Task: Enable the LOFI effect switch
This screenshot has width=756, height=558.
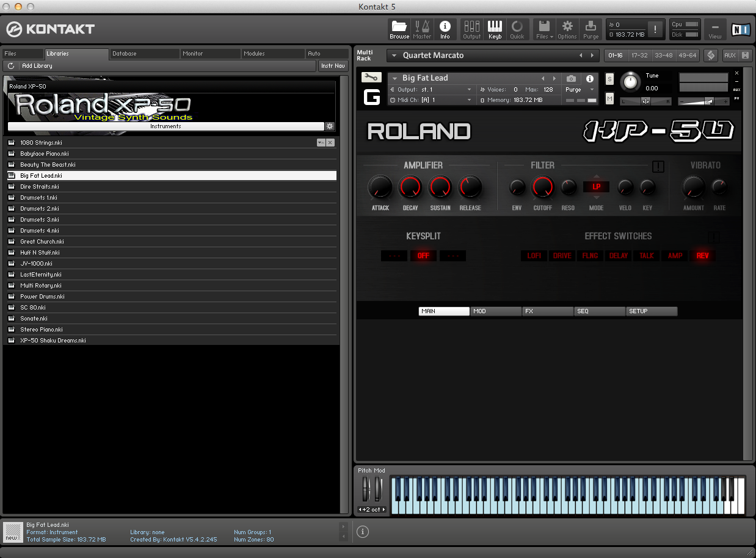Action: [x=534, y=256]
